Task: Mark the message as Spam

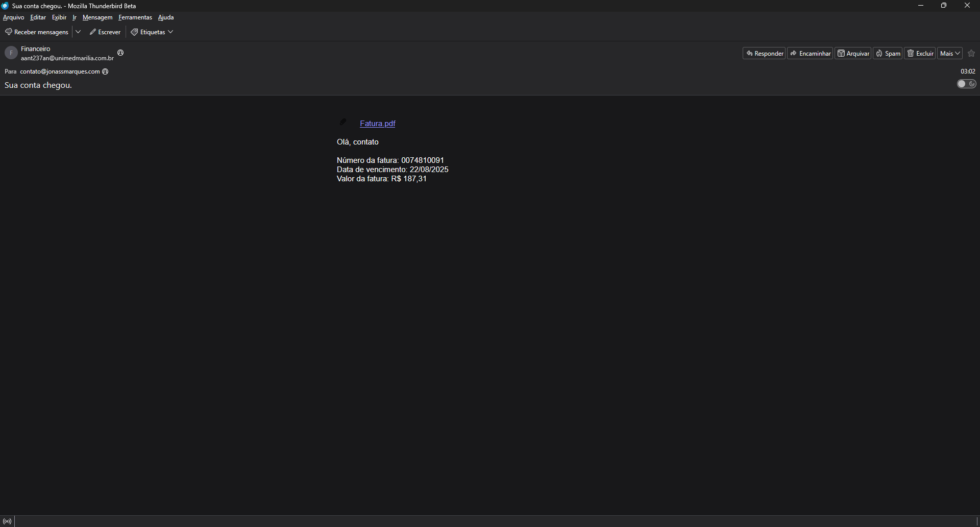Action: pos(888,54)
